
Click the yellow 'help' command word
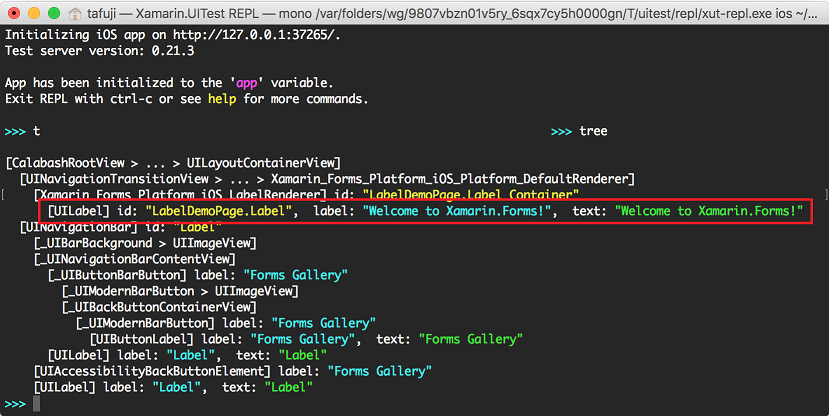pyautogui.click(x=222, y=99)
